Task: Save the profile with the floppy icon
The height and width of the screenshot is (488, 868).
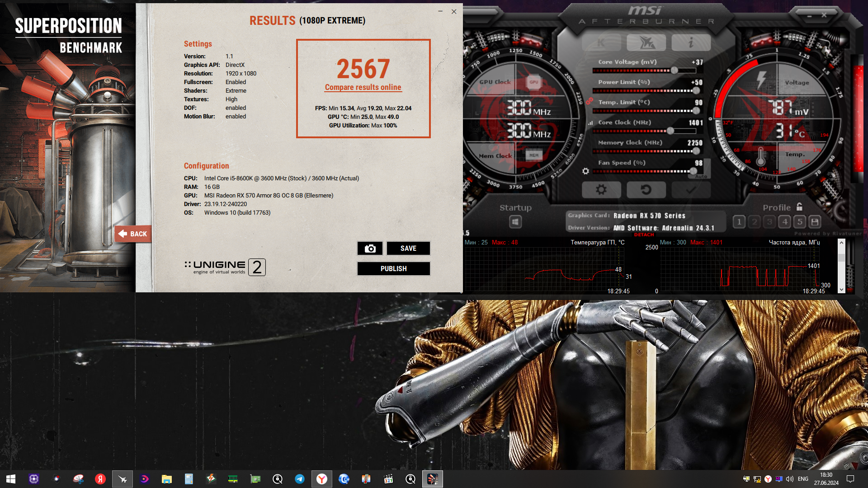Action: tap(815, 222)
